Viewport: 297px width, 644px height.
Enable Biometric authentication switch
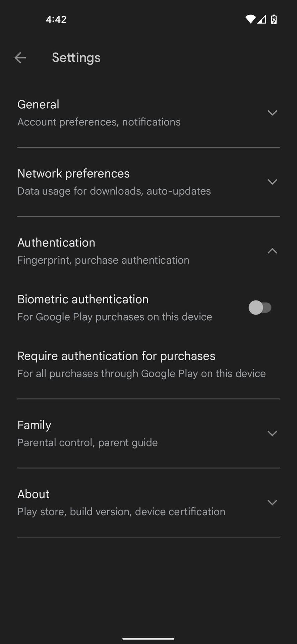(x=260, y=308)
